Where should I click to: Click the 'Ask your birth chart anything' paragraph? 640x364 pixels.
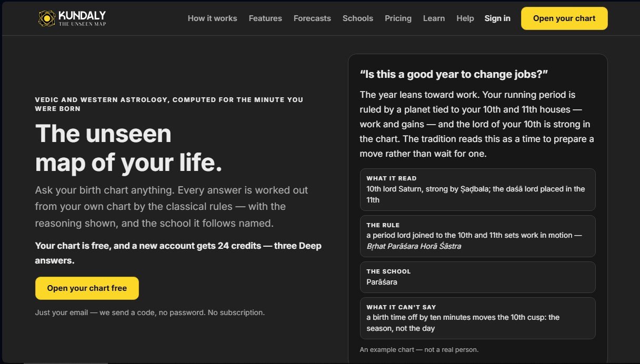click(172, 207)
